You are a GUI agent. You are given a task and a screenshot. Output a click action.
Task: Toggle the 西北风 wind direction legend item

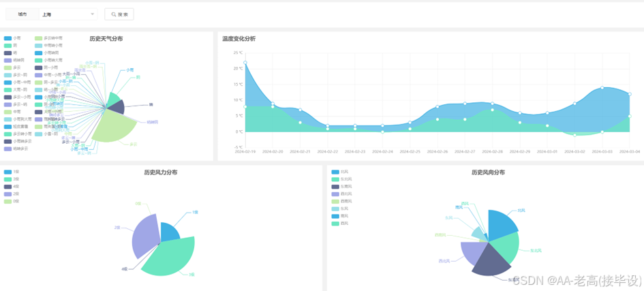click(341, 194)
